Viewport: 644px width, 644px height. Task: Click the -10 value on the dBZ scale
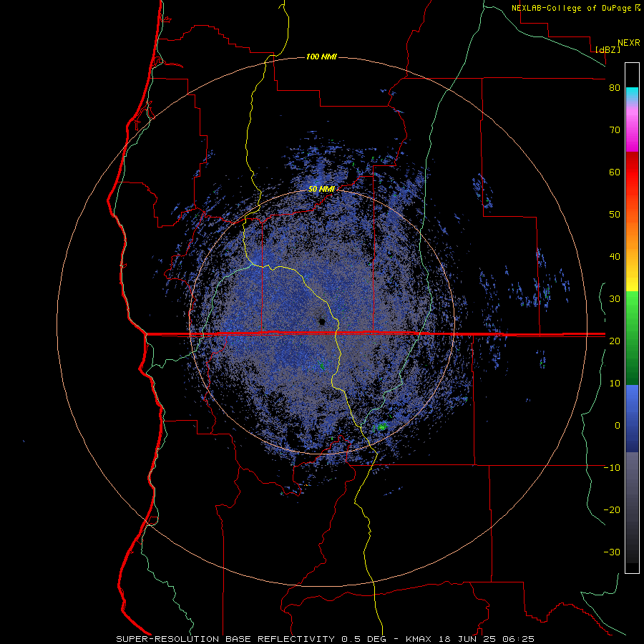(x=612, y=468)
